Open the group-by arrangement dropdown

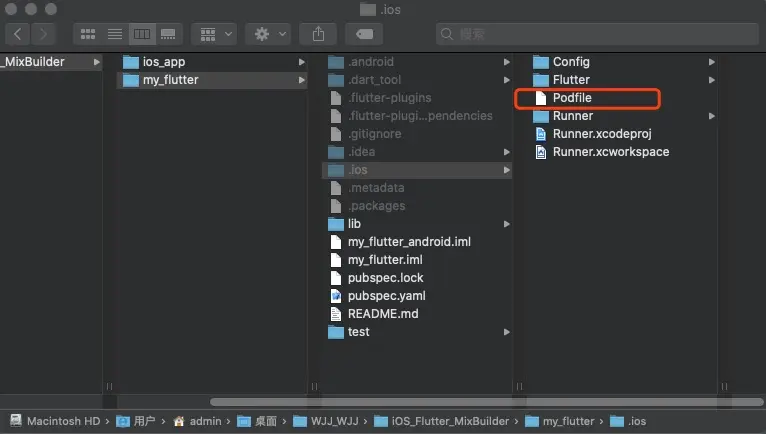[214, 34]
